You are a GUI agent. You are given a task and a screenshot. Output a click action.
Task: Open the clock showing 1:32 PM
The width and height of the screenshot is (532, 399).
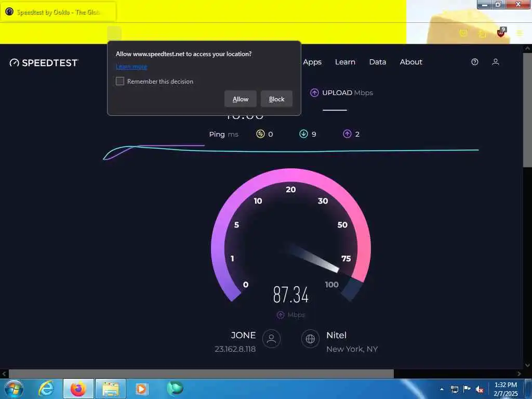coord(506,389)
